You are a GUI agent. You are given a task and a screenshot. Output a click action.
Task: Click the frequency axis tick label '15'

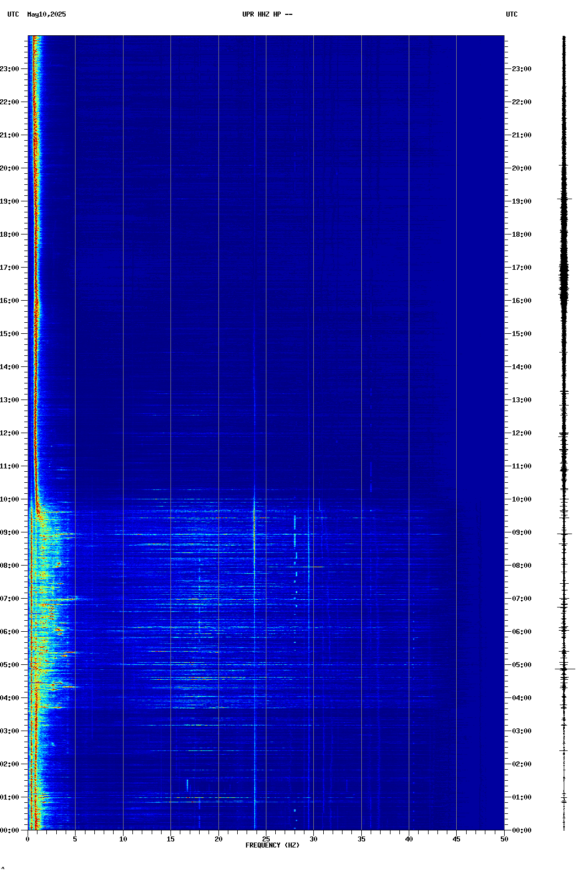click(170, 839)
